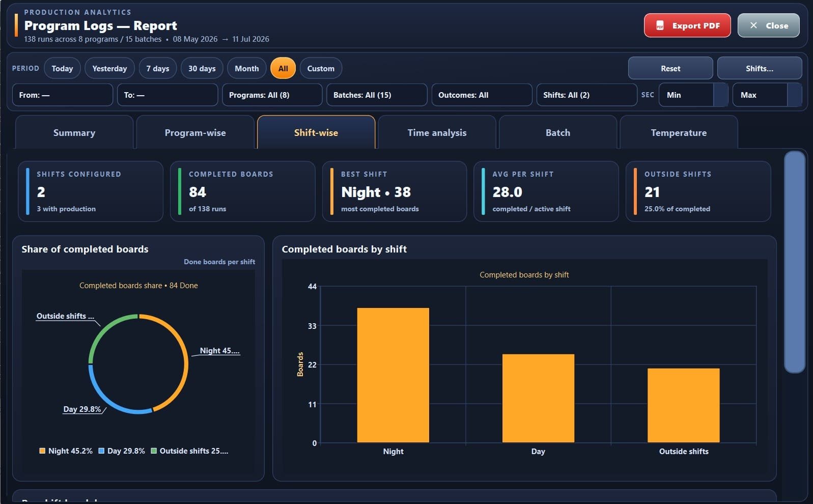Viewport: 813px width, 504px height.
Task: Open Shifts: All (2) filter
Action: click(x=586, y=95)
